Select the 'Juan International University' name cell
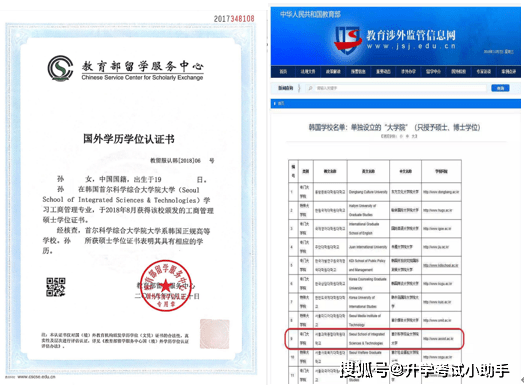The image size is (524, 387). click(x=368, y=247)
